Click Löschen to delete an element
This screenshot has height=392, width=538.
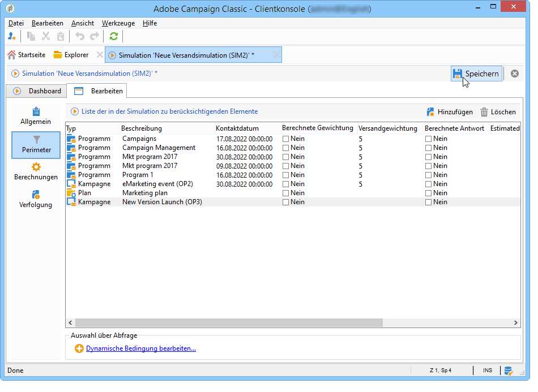(x=498, y=112)
